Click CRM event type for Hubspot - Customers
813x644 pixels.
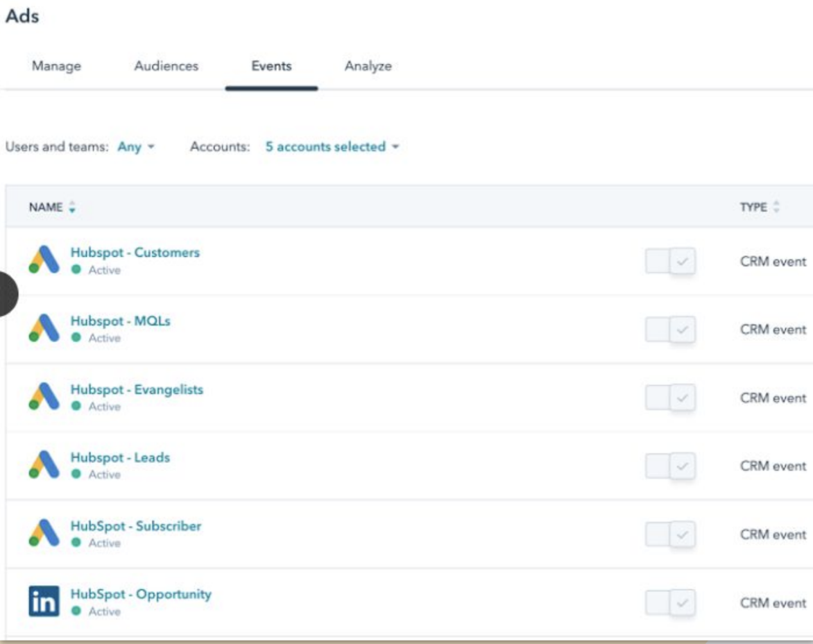pos(773,262)
